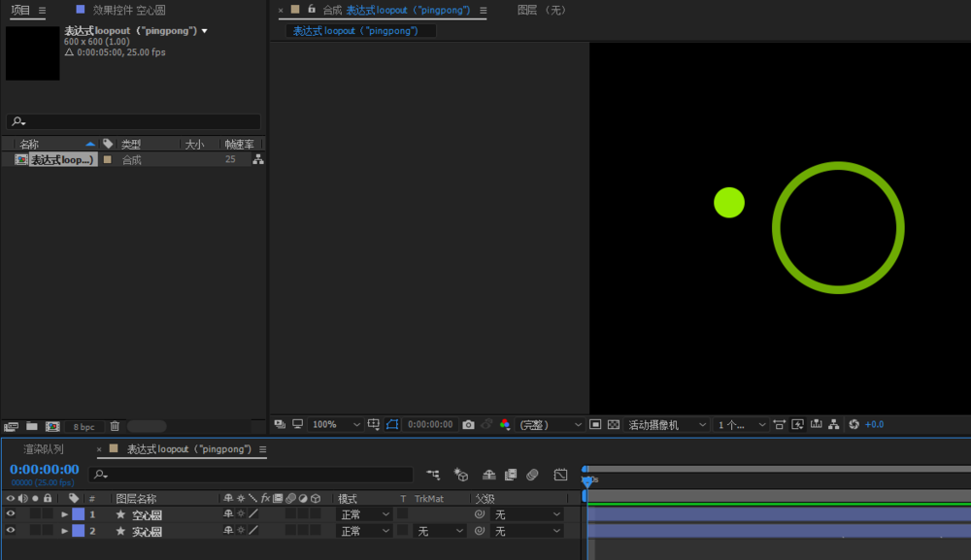Open the composition panel menu icon
Screen dimensions: 971x560
(483, 10)
